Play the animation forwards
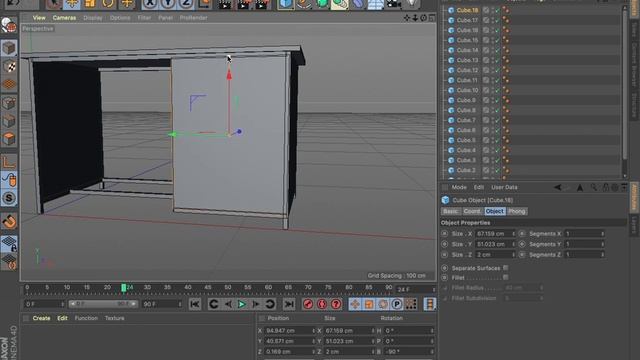This screenshot has height=360, width=640. [242, 304]
